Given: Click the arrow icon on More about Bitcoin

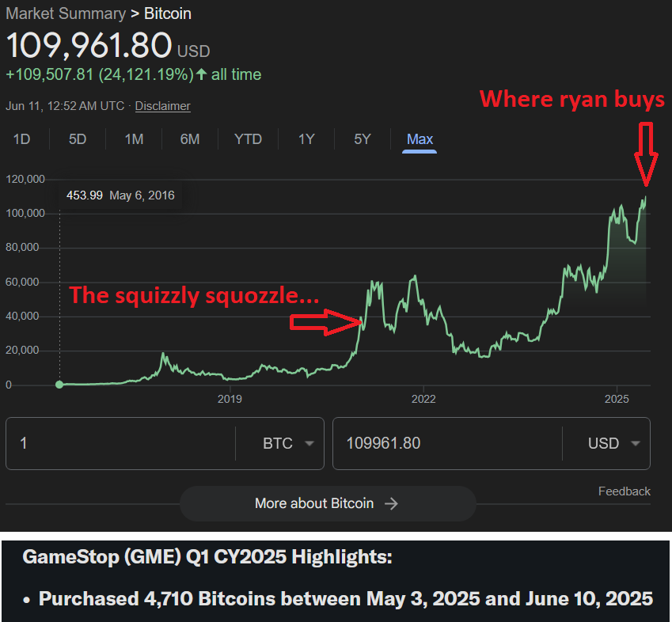Looking at the screenshot, I should tap(391, 503).
